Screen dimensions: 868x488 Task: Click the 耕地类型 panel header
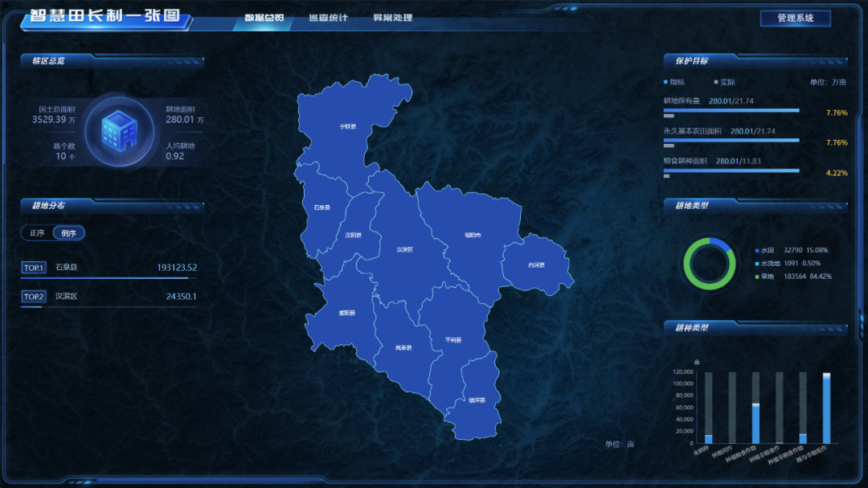point(755,206)
